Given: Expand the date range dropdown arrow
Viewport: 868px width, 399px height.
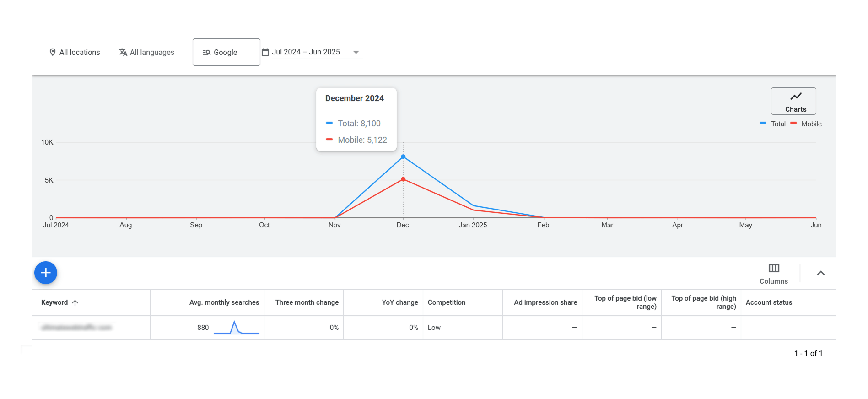Looking at the screenshot, I should 356,53.
